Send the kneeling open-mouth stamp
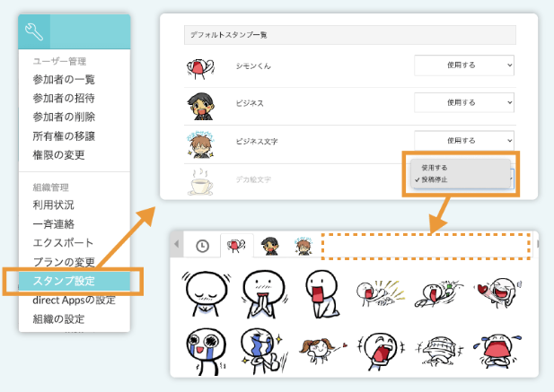The width and height of the screenshot is (554, 392). point(321,294)
